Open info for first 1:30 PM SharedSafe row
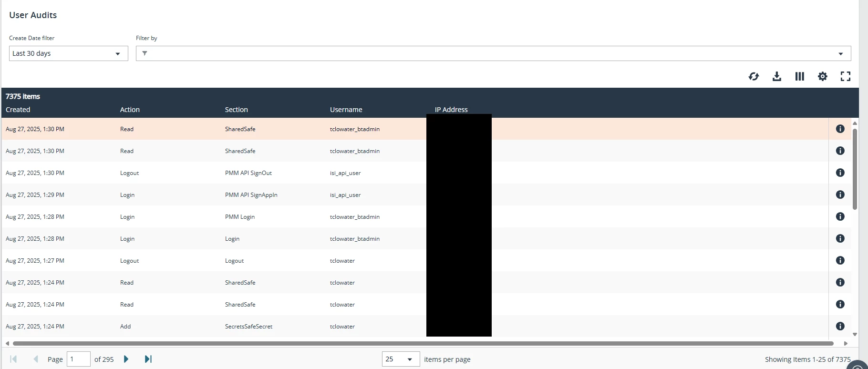Screen dimensions: 868x369 pyautogui.click(x=840, y=129)
